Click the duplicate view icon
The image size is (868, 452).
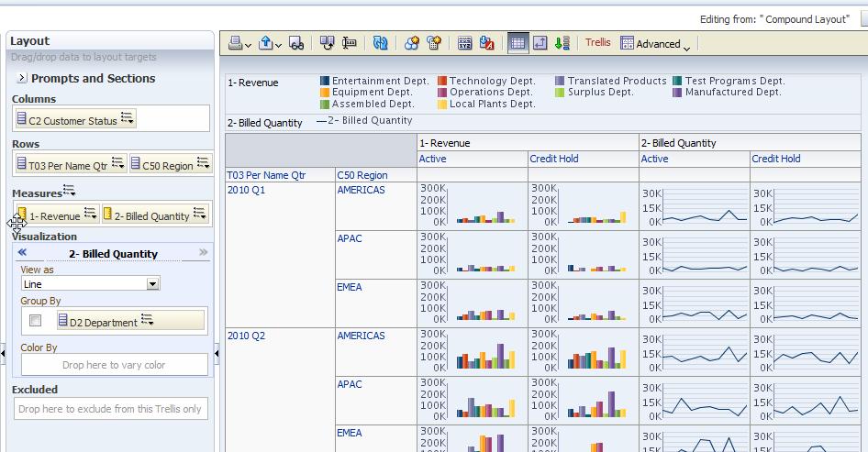click(x=327, y=42)
